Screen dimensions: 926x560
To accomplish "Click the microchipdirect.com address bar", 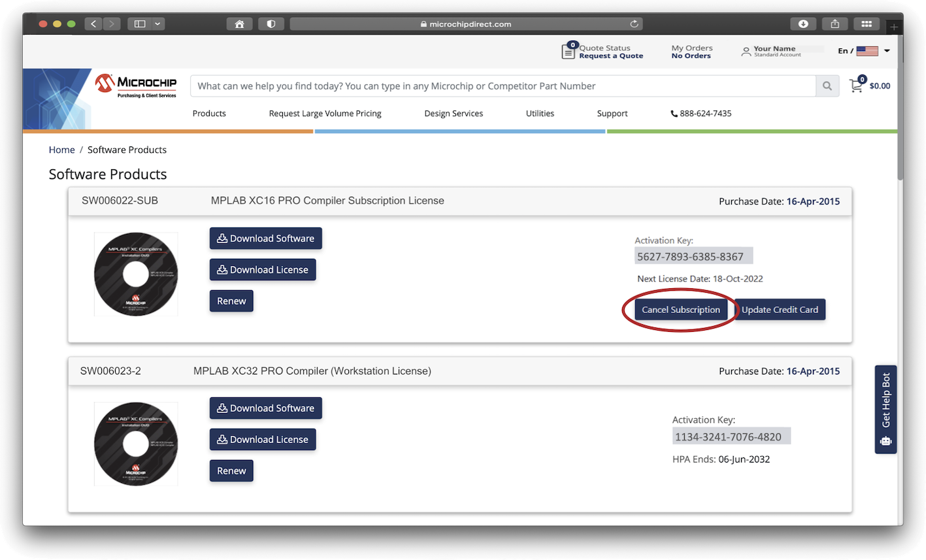I will tap(466, 24).
